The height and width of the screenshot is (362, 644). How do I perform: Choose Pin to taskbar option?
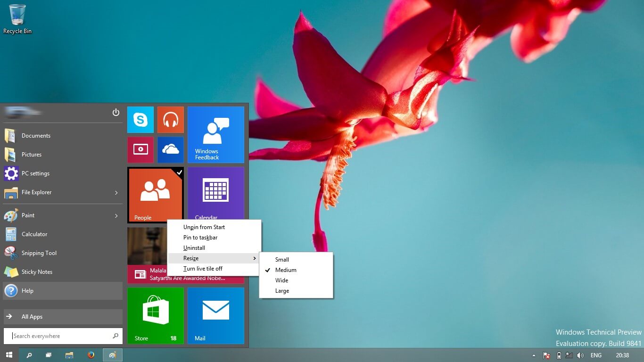point(200,238)
